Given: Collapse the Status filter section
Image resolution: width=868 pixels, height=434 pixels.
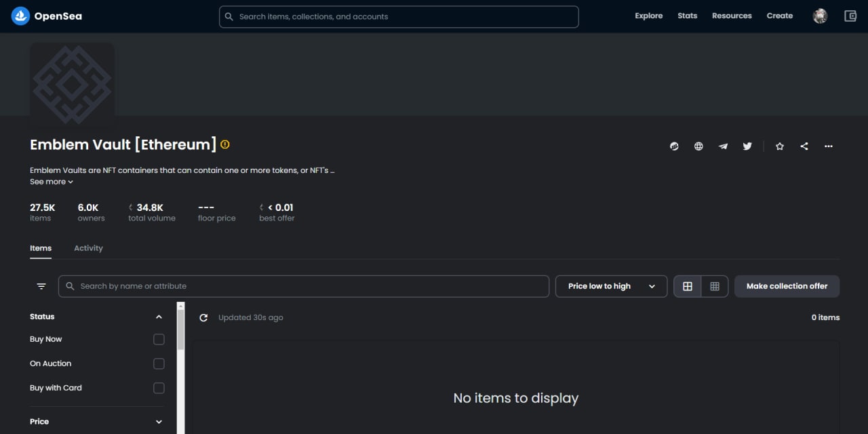Looking at the screenshot, I should coord(159,317).
